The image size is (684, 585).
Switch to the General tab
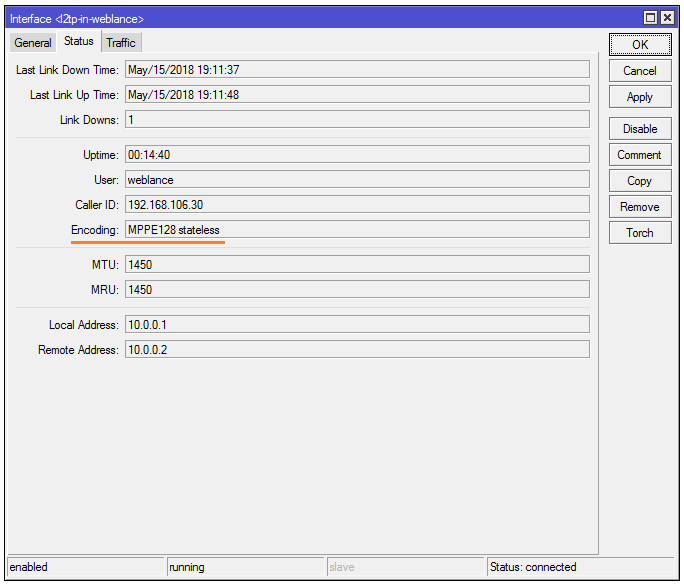[x=33, y=43]
